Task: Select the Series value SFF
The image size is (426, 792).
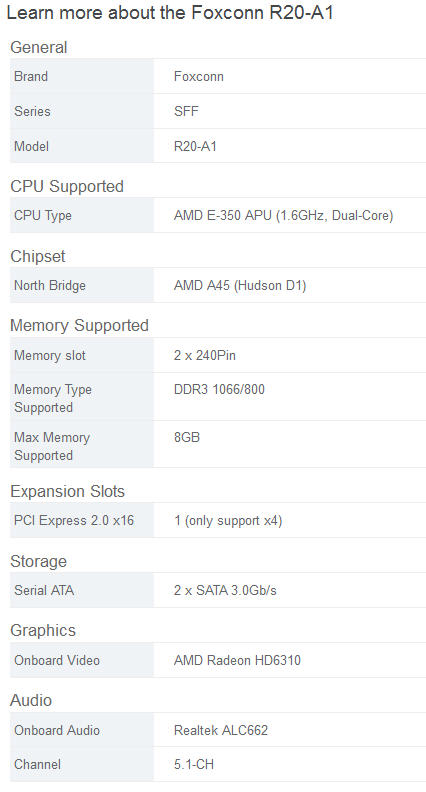Action: [x=186, y=111]
